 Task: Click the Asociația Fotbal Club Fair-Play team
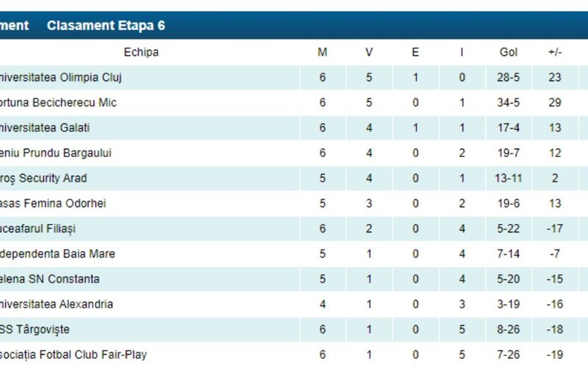pos(73,355)
